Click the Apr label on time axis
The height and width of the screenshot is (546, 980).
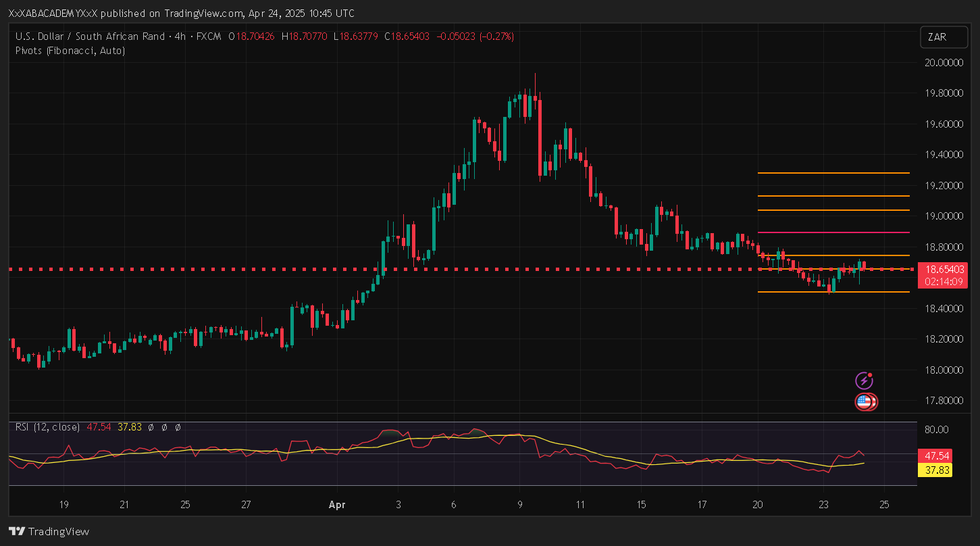[336, 505]
